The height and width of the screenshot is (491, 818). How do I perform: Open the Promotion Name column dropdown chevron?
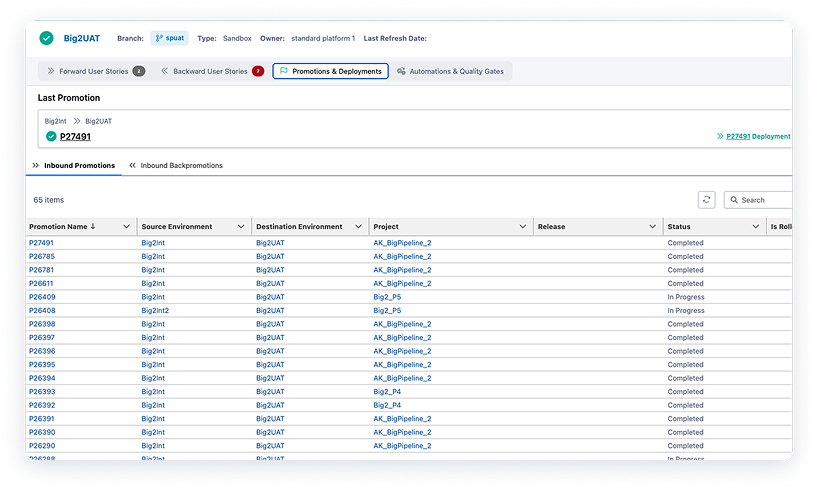pos(126,226)
